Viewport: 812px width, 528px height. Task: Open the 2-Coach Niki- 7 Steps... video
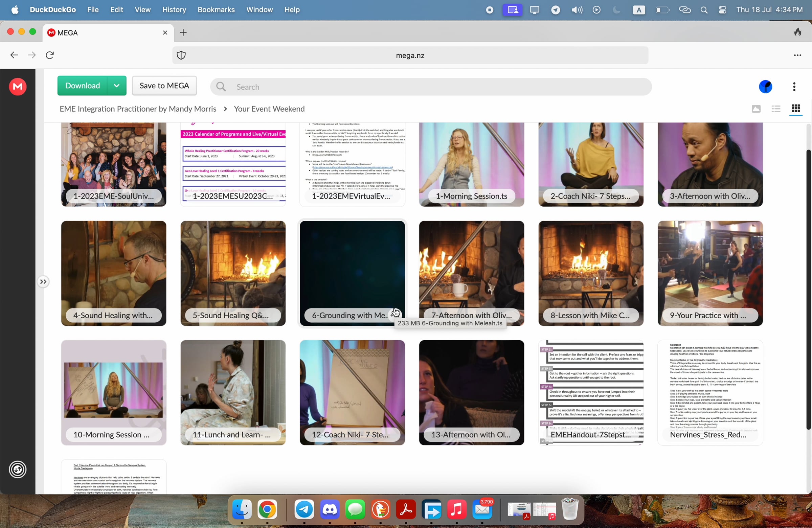coord(591,164)
